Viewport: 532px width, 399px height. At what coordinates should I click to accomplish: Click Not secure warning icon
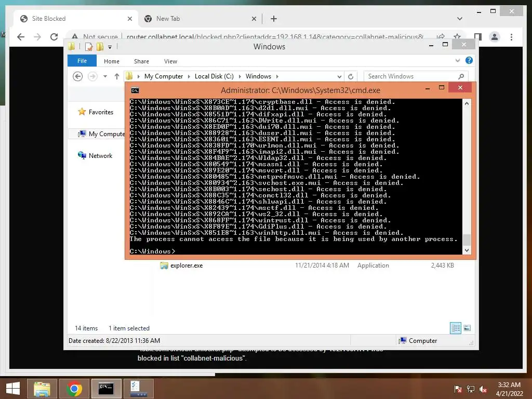75,36
